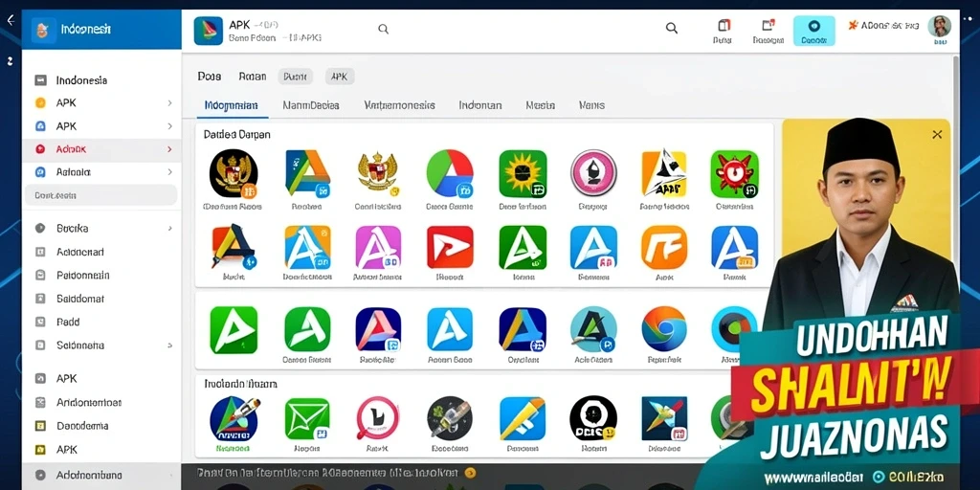Select the gray chip left of APK chip
Viewport: 980px width, 490px height.
coord(295,77)
